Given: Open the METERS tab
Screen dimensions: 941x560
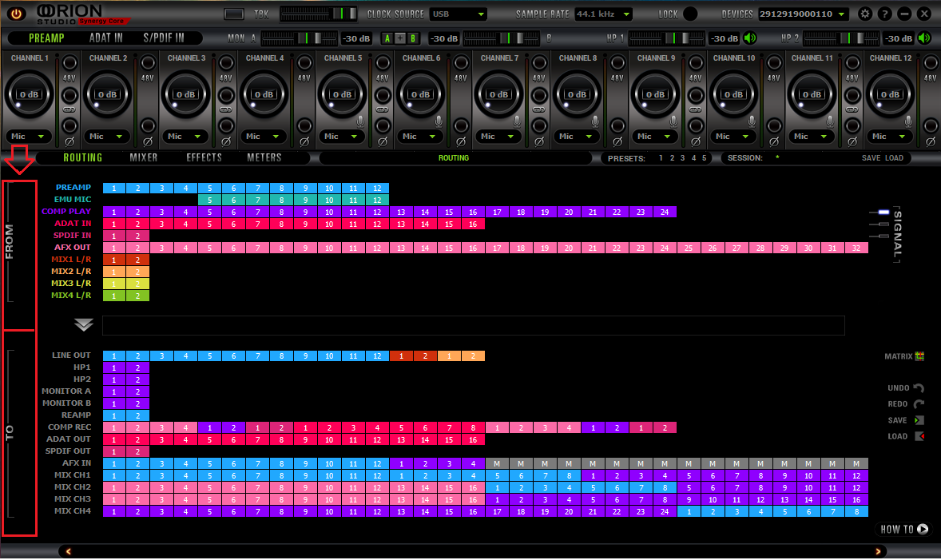Looking at the screenshot, I should tap(264, 157).
